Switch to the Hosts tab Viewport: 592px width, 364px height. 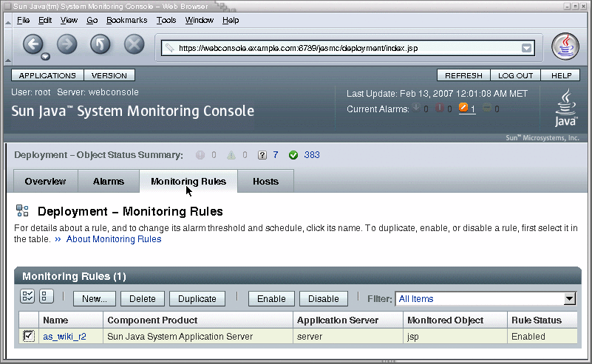266,182
